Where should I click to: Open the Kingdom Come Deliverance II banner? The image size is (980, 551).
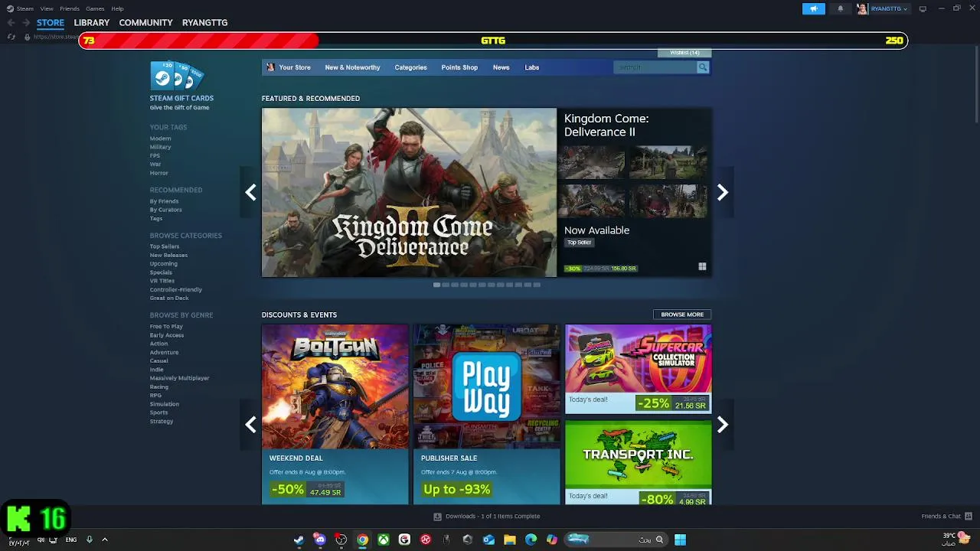(x=409, y=193)
